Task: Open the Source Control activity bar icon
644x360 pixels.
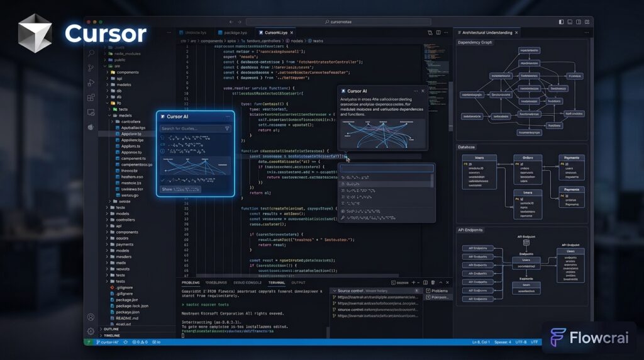Action: (x=91, y=68)
